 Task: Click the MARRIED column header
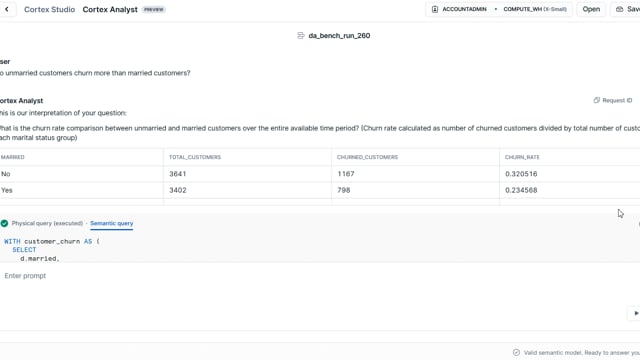click(13, 157)
